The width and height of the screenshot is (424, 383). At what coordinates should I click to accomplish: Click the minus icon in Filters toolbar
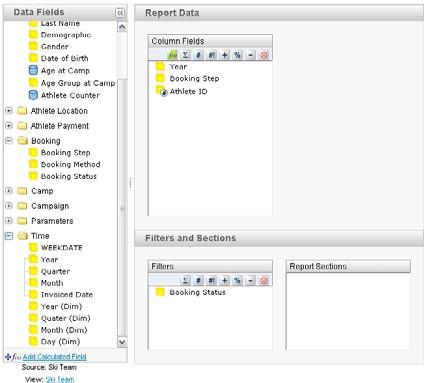coord(251,281)
